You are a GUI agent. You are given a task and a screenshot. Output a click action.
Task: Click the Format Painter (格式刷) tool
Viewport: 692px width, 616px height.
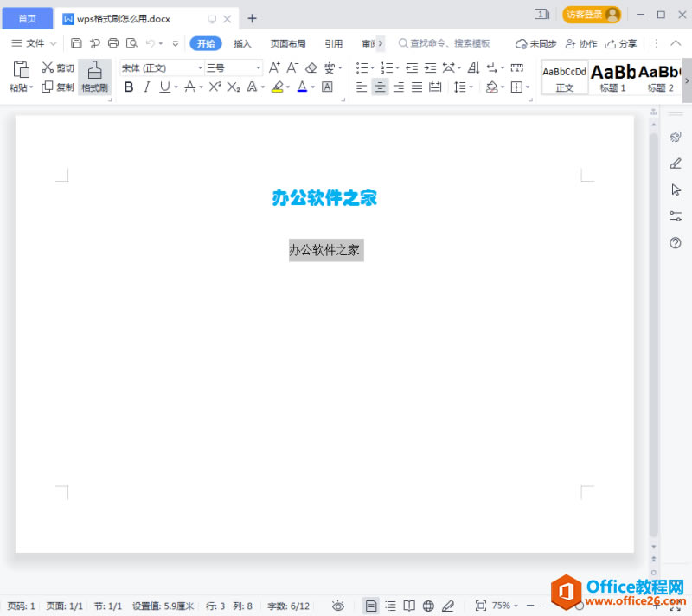point(95,77)
